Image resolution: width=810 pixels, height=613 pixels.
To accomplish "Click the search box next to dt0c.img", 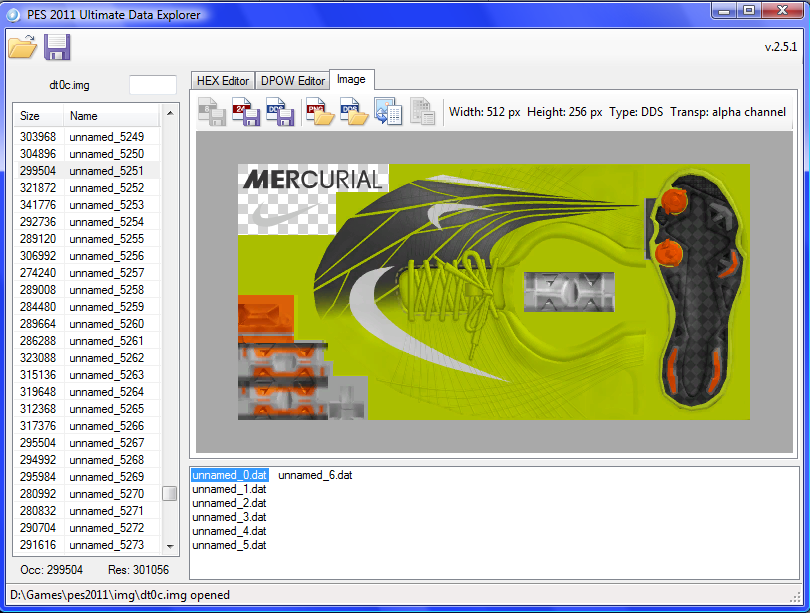I will (153, 85).
